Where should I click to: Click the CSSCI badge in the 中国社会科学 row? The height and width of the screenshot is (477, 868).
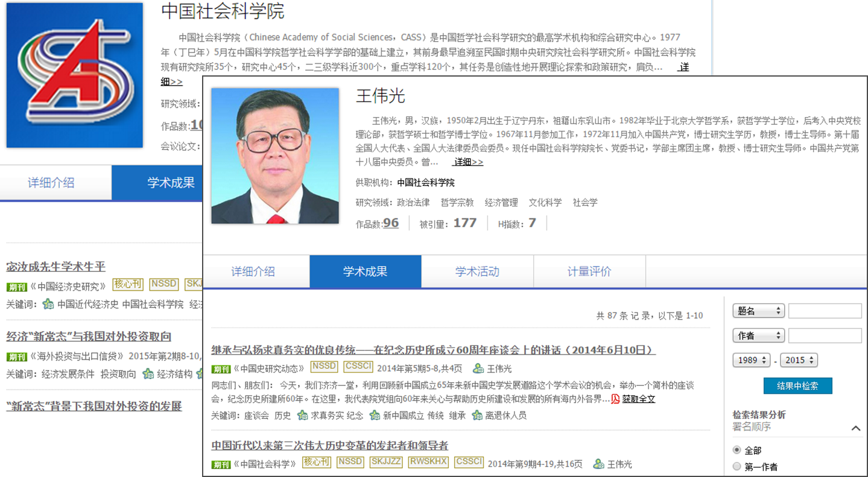click(469, 462)
